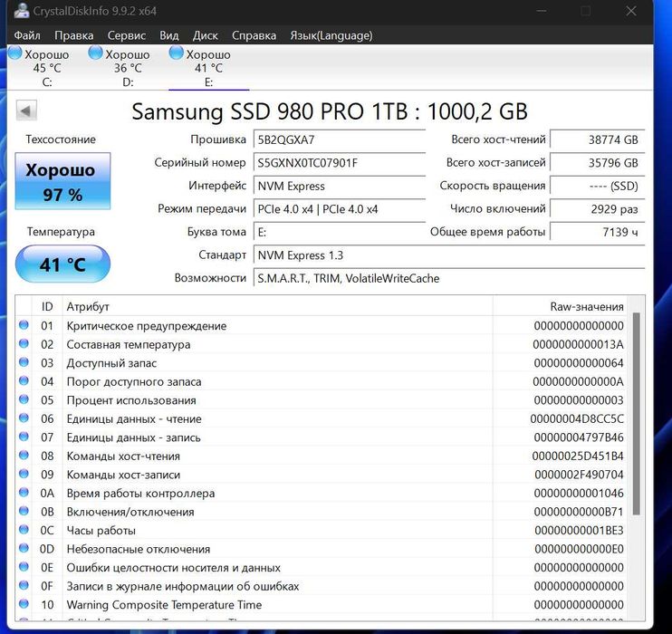Click status orb for attribute 09
The image size is (672, 634).
click(x=24, y=474)
